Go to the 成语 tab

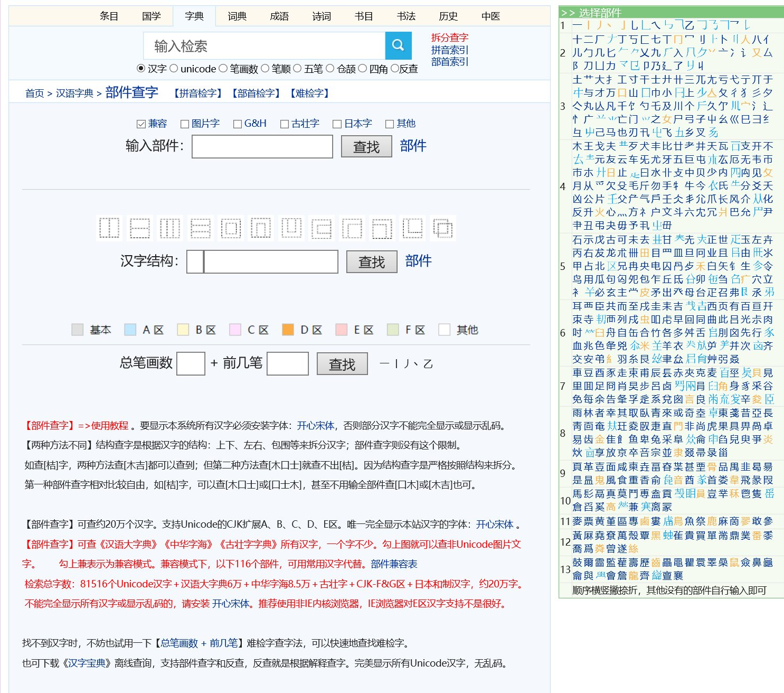coord(279,16)
